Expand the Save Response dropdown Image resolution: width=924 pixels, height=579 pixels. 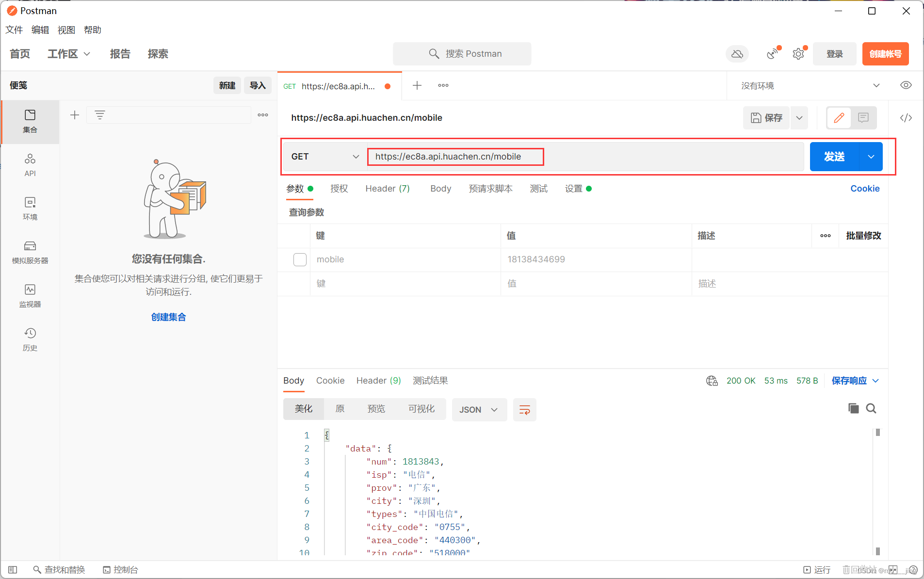click(856, 381)
